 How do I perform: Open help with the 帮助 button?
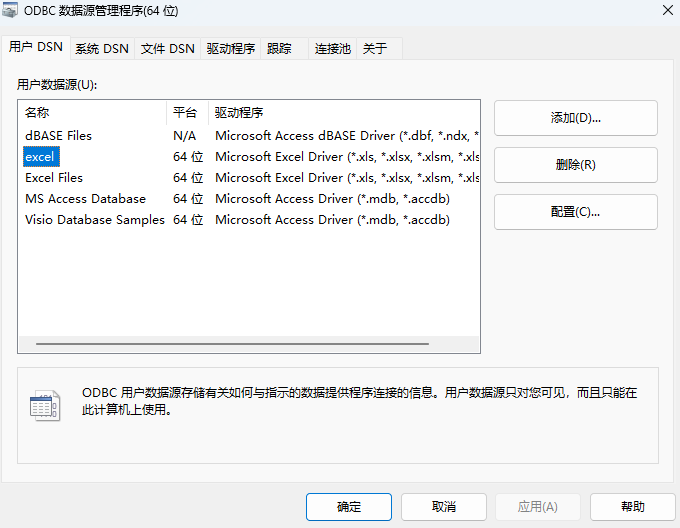click(x=632, y=507)
